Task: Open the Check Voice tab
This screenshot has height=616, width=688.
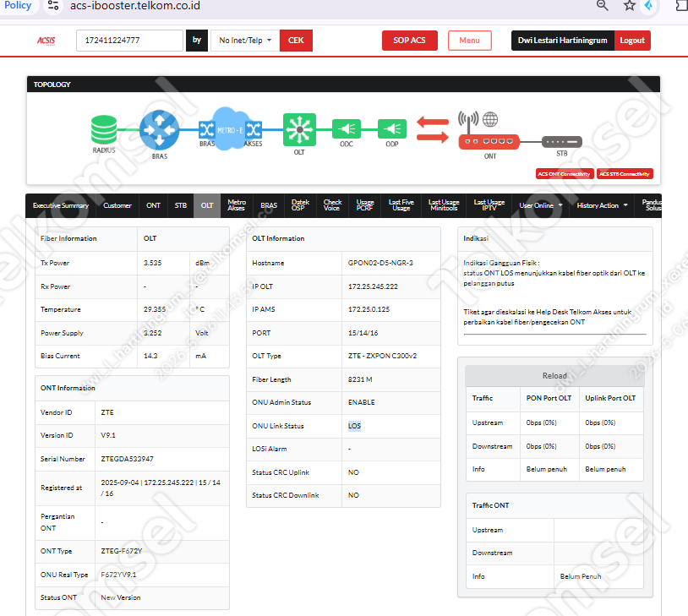Action: 332,205
